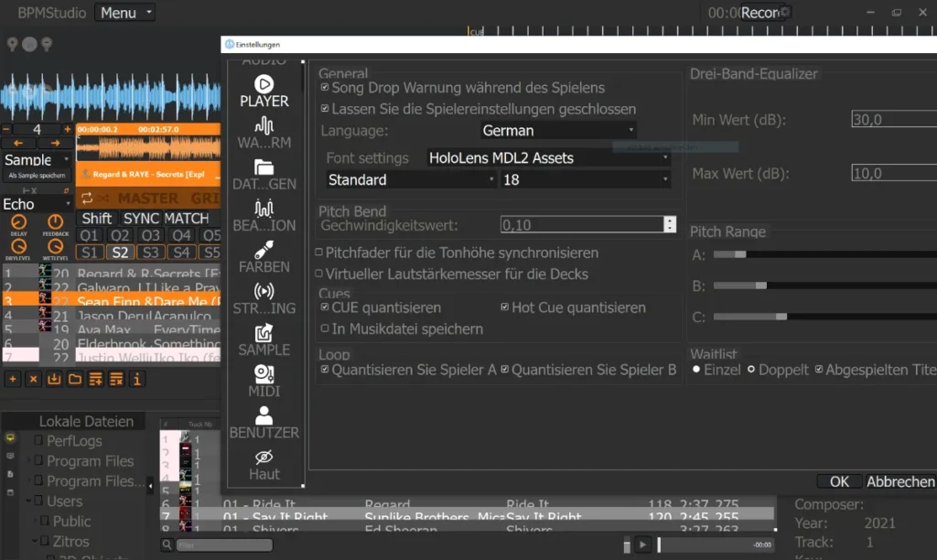The width and height of the screenshot is (937, 560).
Task: Click the plus add-track icon under playlist
Action: pyautogui.click(x=13, y=379)
